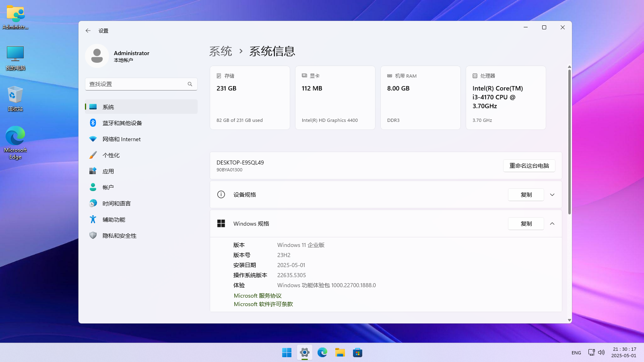Open 个性化 settings page
Viewport: 644px width, 362px height.
[x=141, y=155]
